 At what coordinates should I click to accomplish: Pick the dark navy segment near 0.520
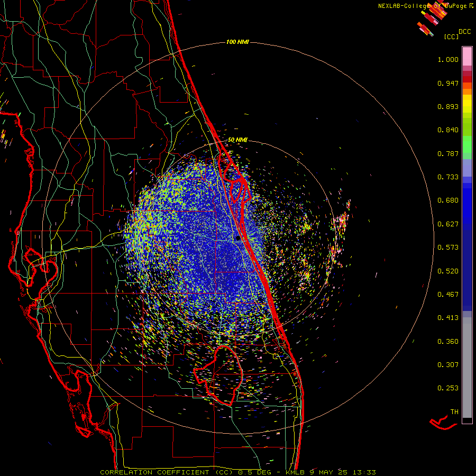coord(467,270)
